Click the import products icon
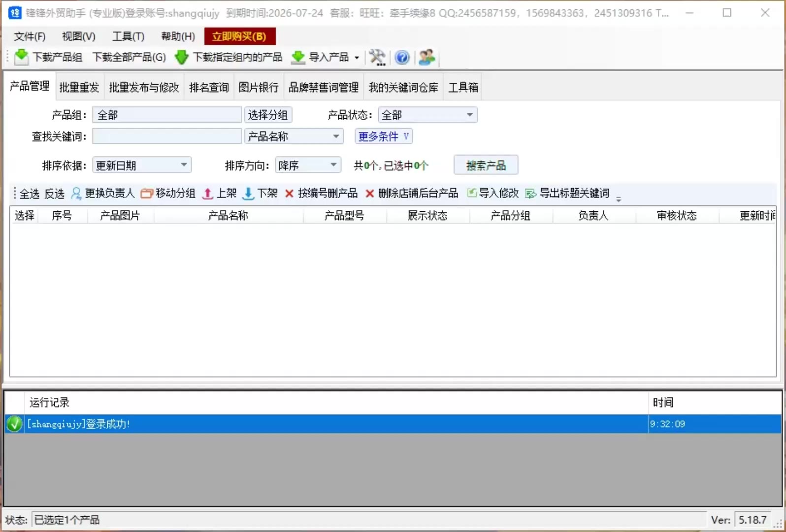The height and width of the screenshot is (532, 786). coord(298,58)
